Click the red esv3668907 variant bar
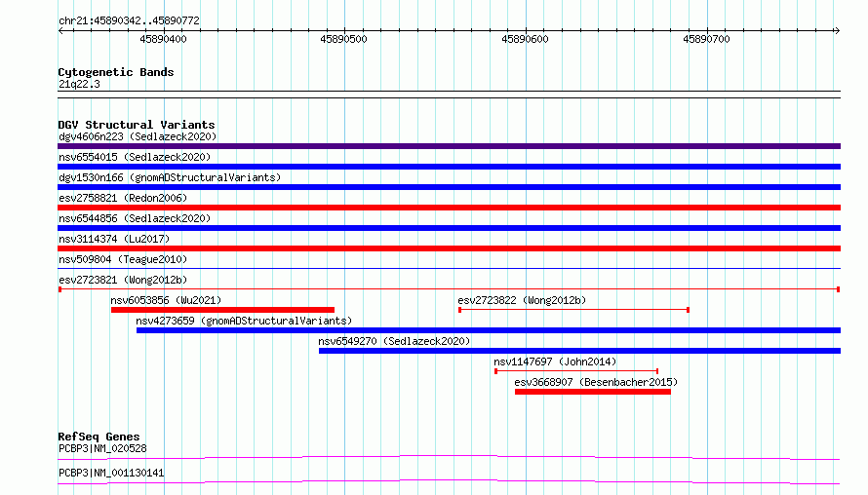Viewport: 868px width, 495px height. click(593, 392)
